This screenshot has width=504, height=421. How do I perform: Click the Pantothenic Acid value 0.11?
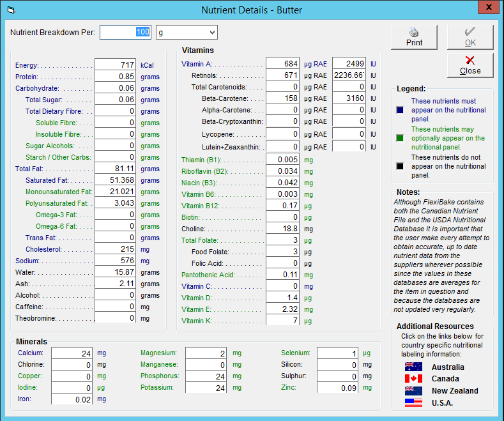coord(282,275)
